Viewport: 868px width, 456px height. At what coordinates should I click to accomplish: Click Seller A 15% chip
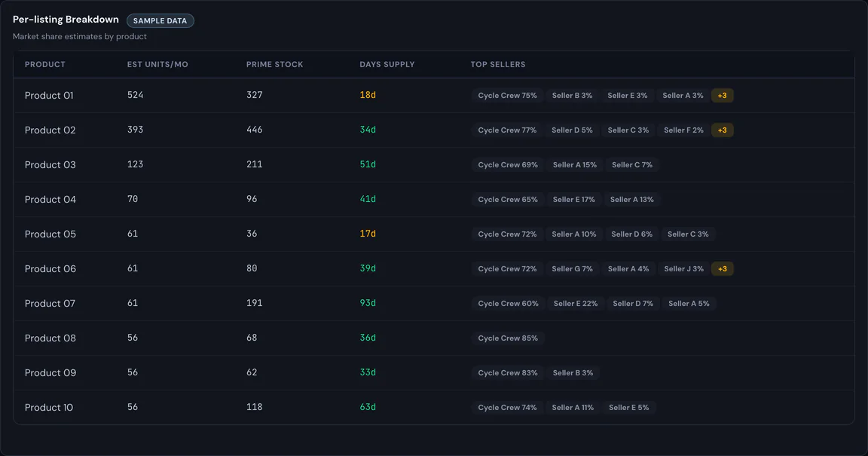[x=575, y=164]
